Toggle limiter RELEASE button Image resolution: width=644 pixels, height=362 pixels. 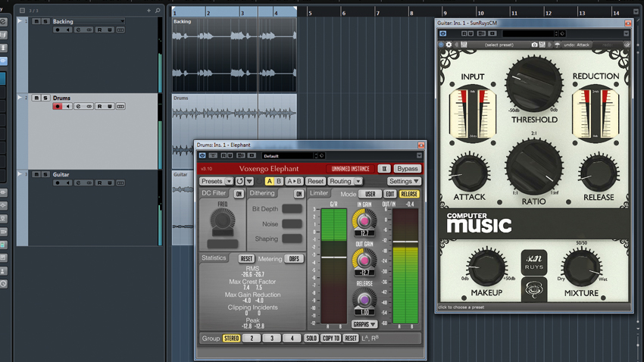(x=408, y=194)
